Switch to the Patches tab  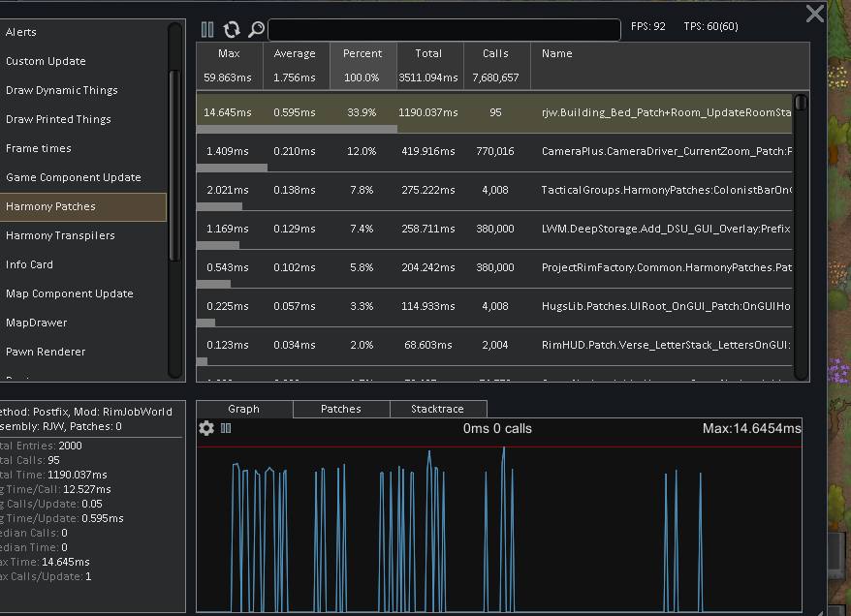tap(341, 409)
